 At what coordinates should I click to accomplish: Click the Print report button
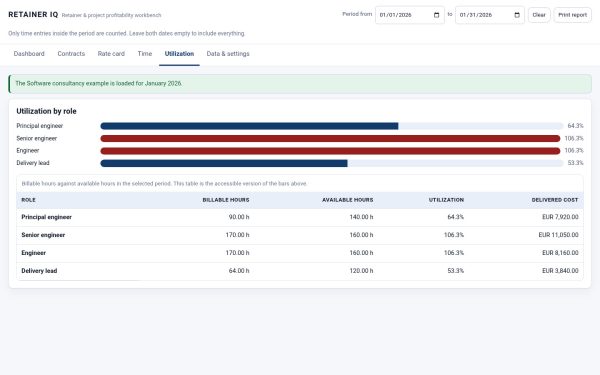click(572, 15)
